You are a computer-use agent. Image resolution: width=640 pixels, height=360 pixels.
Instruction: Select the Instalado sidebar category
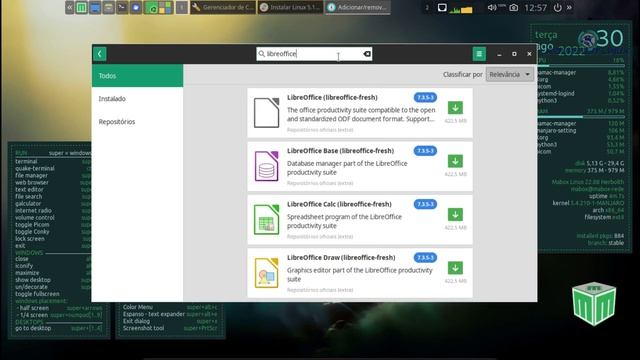pos(138,98)
